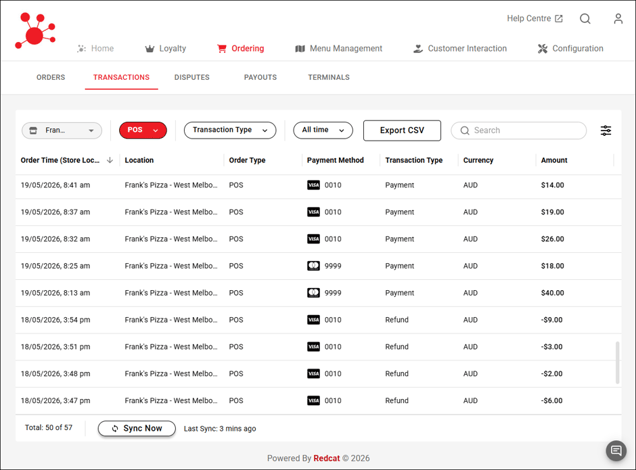Image resolution: width=636 pixels, height=470 pixels.
Task: Click the -$9.00 refund amount
Action: coord(552,320)
